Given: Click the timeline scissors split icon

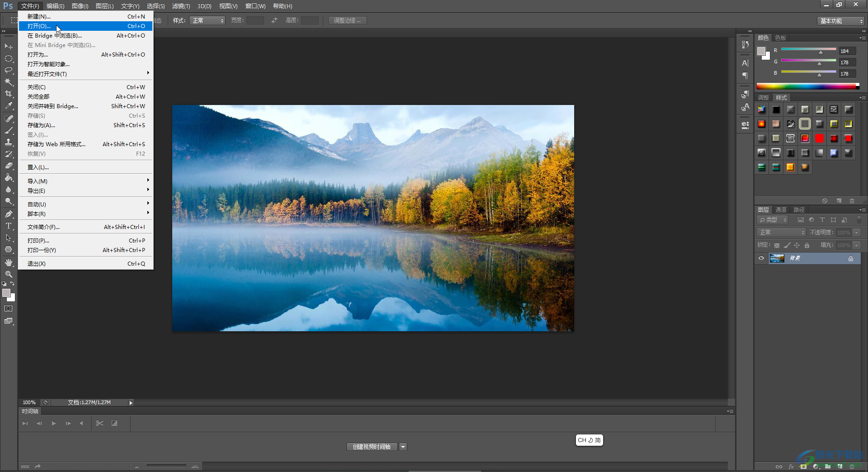Looking at the screenshot, I should pos(100,423).
